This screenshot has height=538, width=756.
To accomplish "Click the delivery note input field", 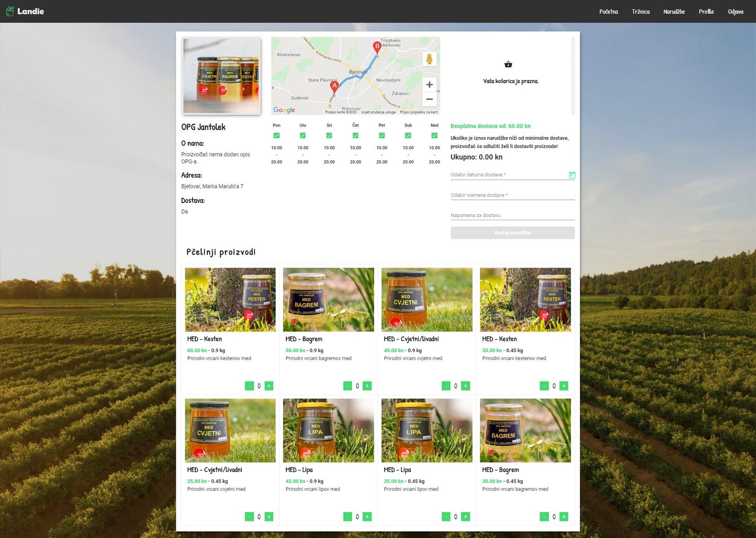I will 512,216.
